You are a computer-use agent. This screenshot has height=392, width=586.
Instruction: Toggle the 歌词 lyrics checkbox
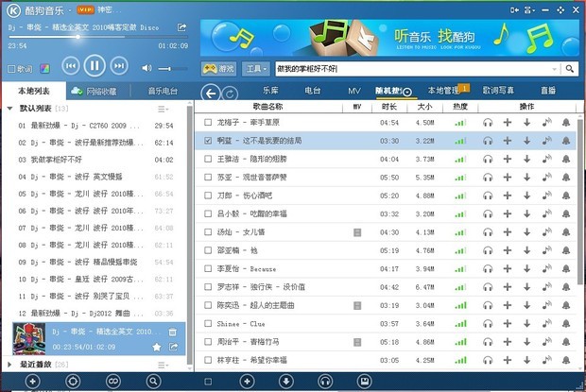coord(11,69)
